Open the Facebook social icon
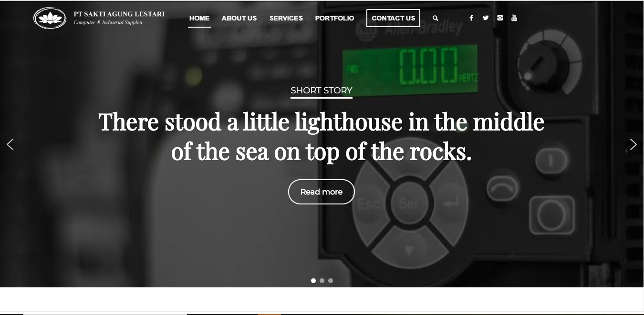The width and height of the screenshot is (644, 315). tap(471, 18)
